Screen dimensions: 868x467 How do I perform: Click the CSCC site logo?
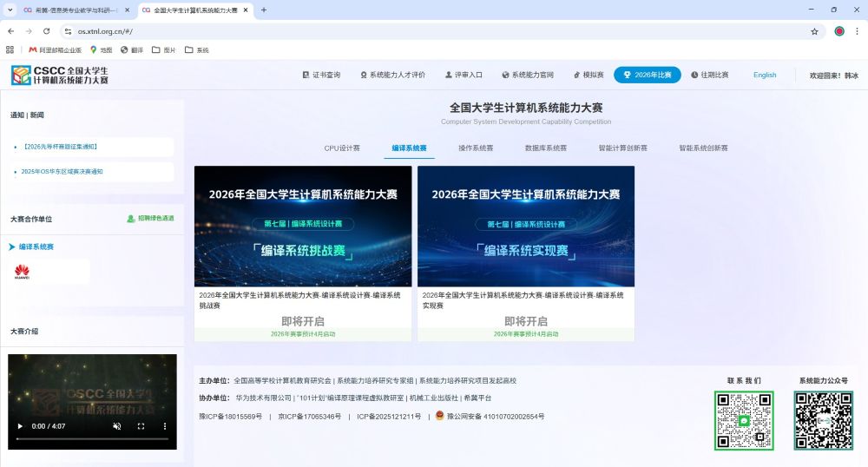tap(60, 75)
